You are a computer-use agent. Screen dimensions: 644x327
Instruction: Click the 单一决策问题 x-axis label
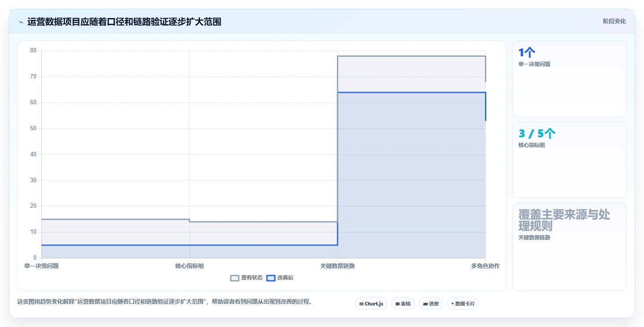pos(41,266)
